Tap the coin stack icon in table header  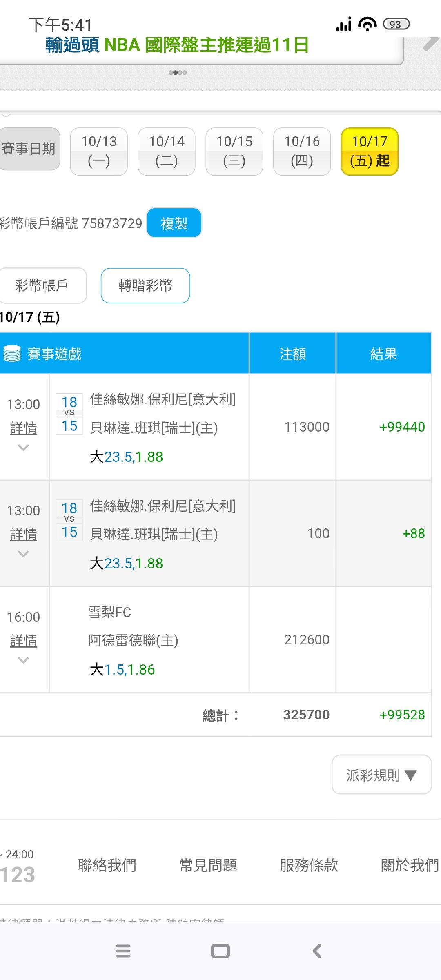coord(12,354)
